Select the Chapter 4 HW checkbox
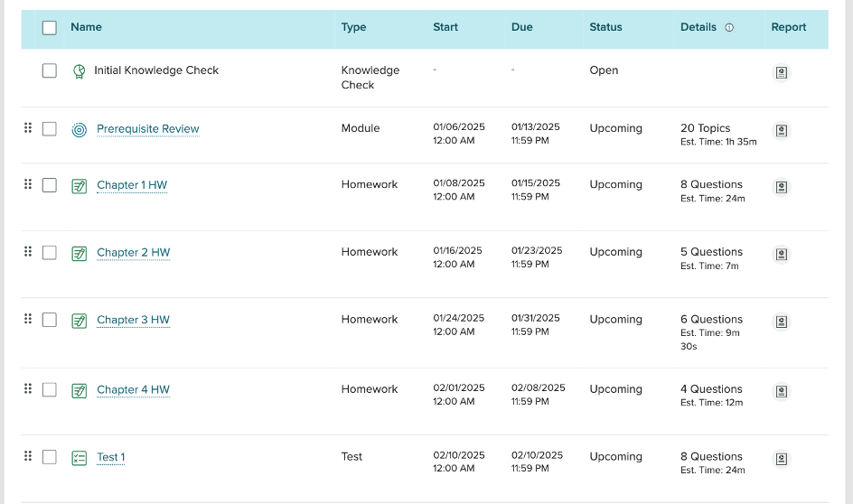853x504 pixels. point(50,390)
